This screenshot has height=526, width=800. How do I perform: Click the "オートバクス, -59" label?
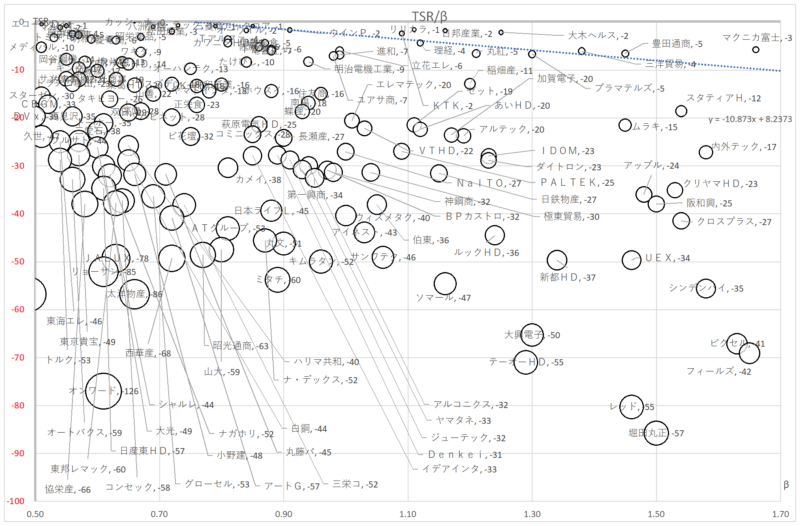85,433
